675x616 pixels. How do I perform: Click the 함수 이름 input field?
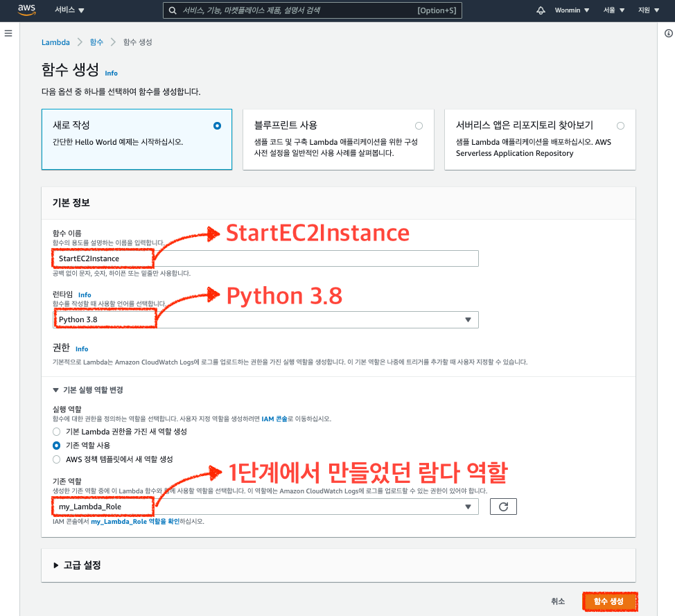(x=265, y=258)
